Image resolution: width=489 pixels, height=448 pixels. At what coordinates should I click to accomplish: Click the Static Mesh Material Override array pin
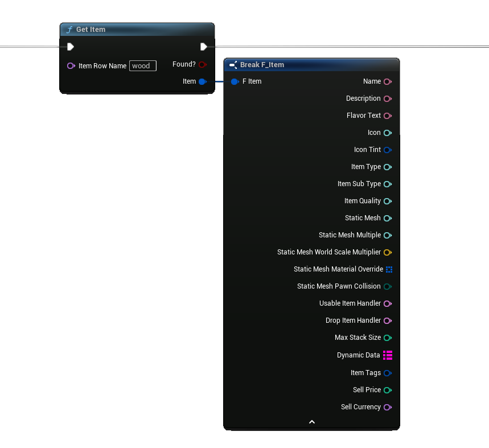(x=389, y=269)
